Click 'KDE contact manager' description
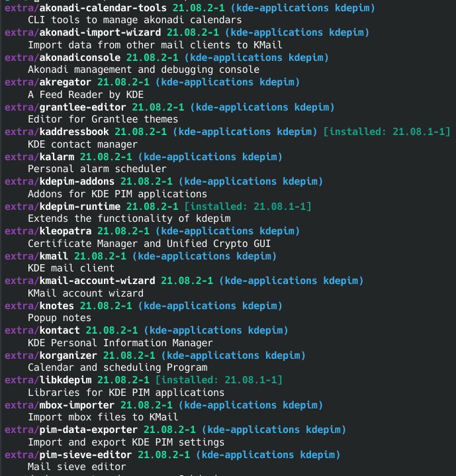The image size is (456, 476). [83, 144]
